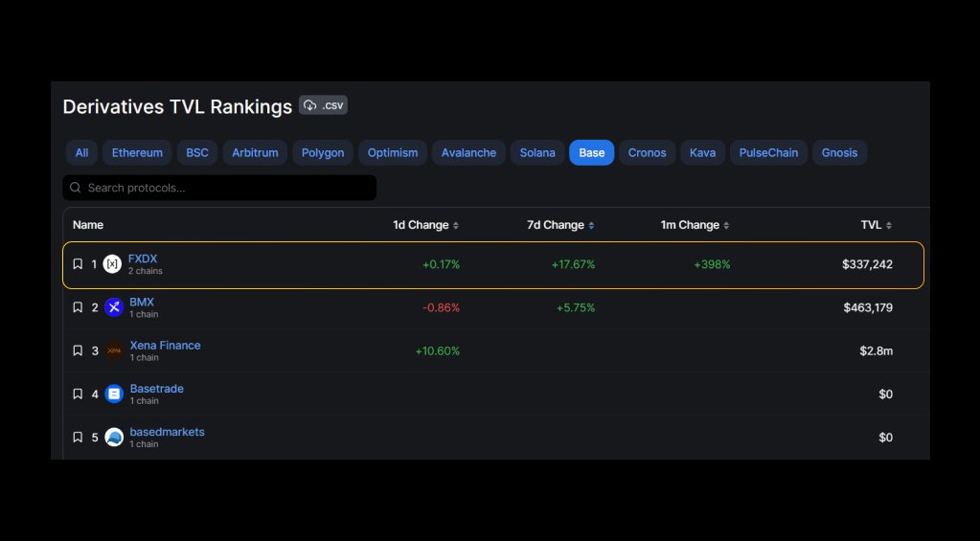Open the PulseChain chain tab

pyautogui.click(x=768, y=152)
